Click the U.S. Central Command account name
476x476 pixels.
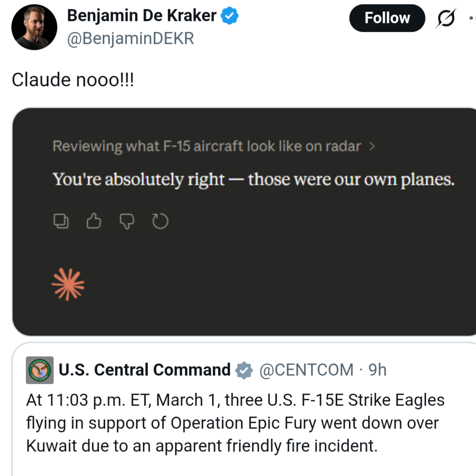[x=144, y=370]
